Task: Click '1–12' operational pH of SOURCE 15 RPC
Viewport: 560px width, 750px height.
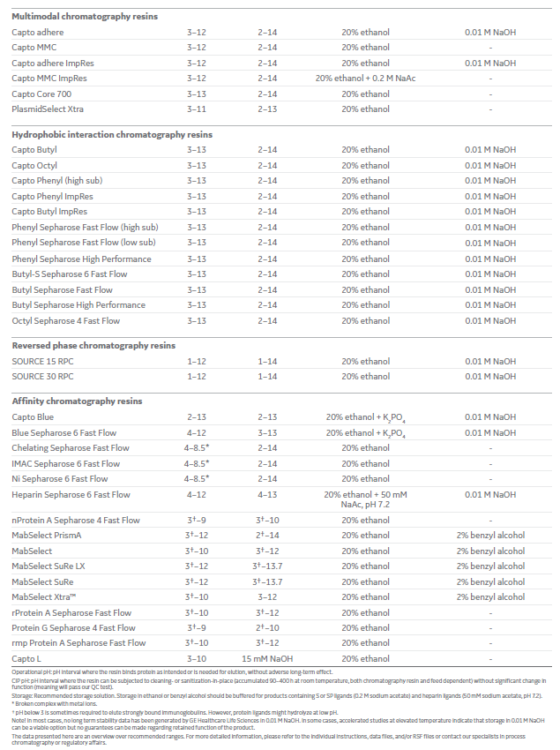Action: [x=197, y=361]
